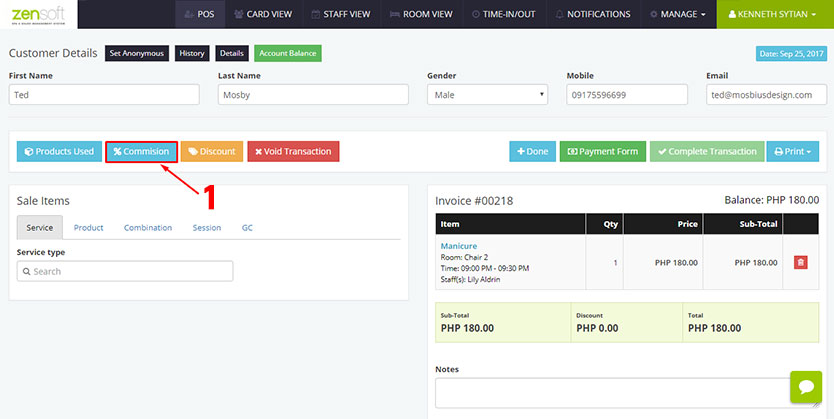Viewport: 834px width, 419px height.
Task: Click the ZenSoft logo
Action: 38,14
